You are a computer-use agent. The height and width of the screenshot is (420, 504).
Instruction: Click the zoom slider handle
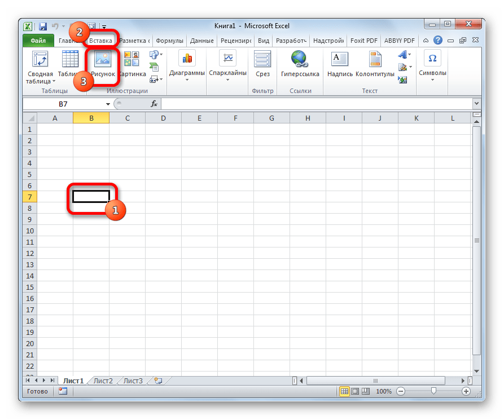433,391
